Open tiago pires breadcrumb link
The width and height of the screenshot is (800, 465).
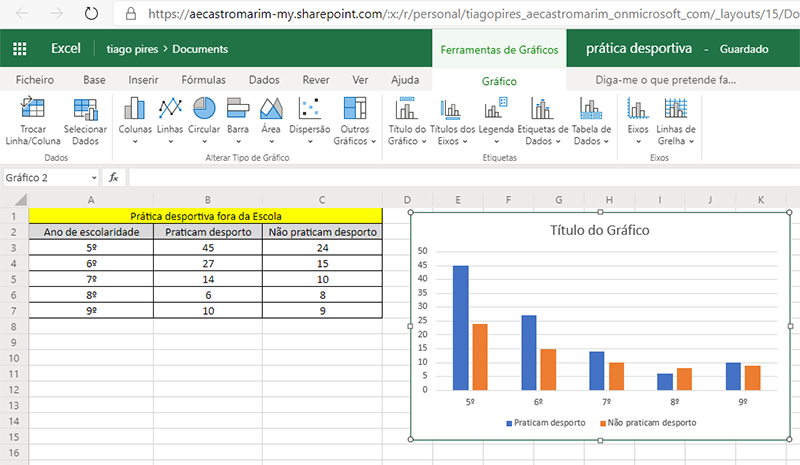[132, 49]
